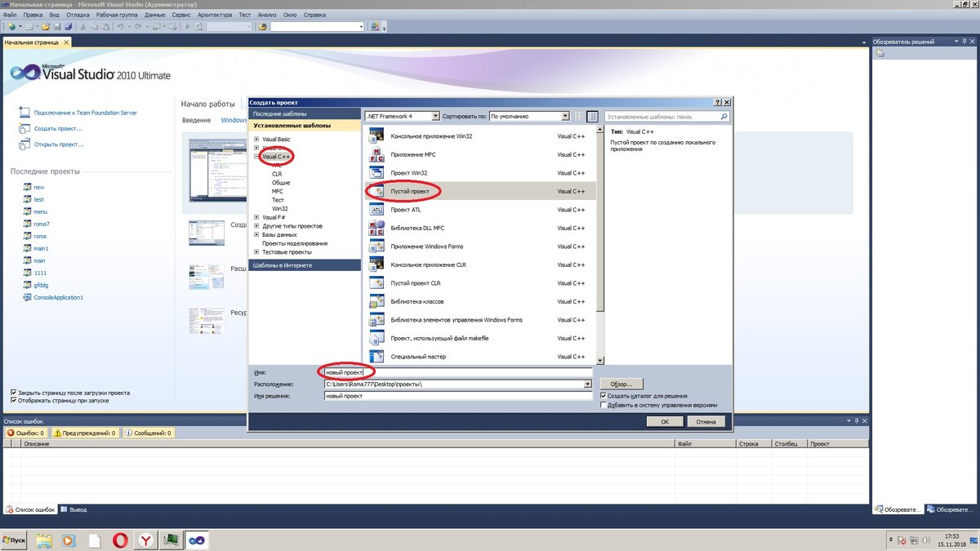Screen dimensions: 980x551
Task: Click the Save toolbar icon
Action: (57, 27)
